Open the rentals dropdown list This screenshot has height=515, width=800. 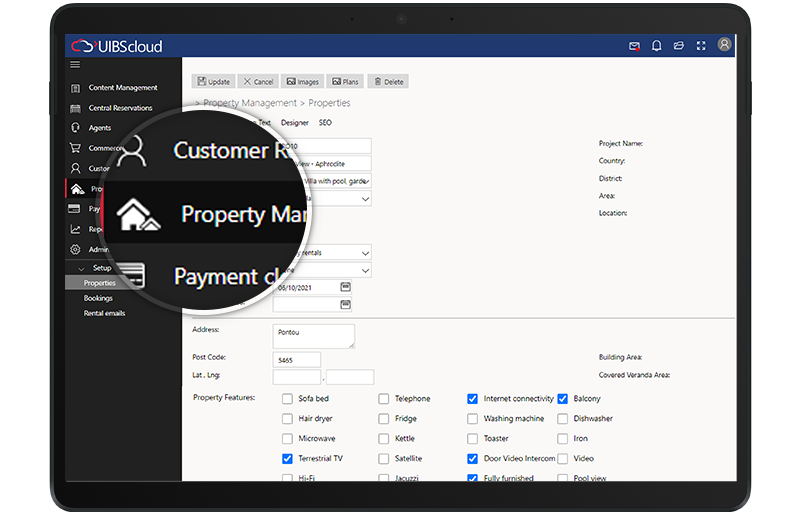[364, 252]
